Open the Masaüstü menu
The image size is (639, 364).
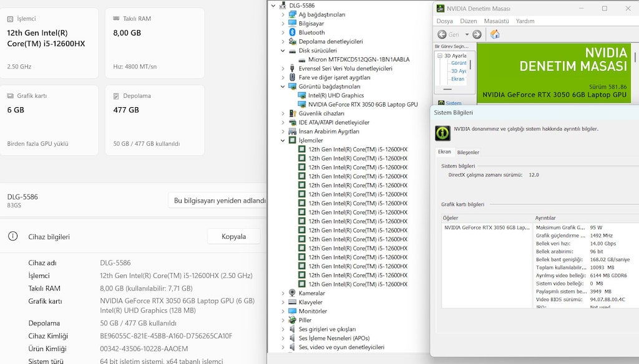coord(496,21)
